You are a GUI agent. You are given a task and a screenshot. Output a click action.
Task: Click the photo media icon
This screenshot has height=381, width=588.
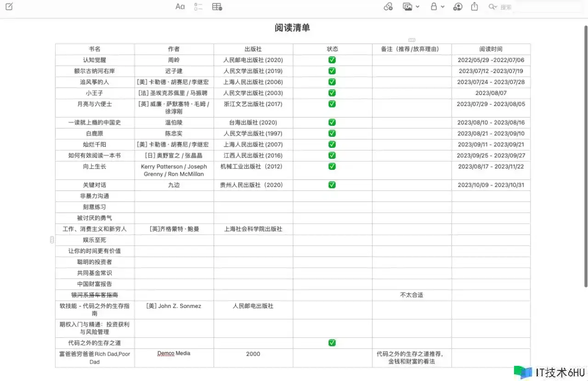pyautogui.click(x=407, y=6)
